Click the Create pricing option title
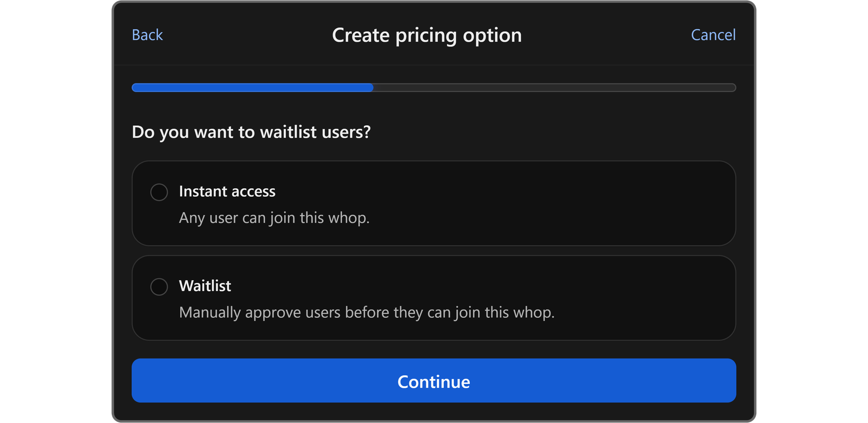 point(427,35)
